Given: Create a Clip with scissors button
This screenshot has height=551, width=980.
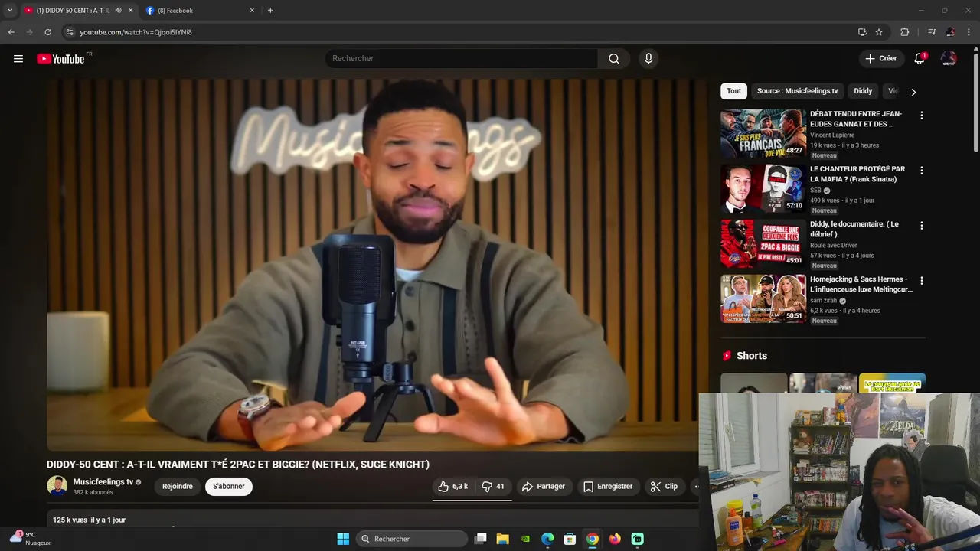Looking at the screenshot, I should point(664,486).
